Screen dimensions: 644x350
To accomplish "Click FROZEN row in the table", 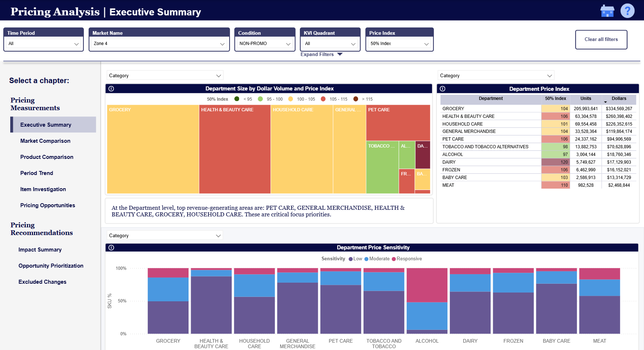I will (538, 170).
